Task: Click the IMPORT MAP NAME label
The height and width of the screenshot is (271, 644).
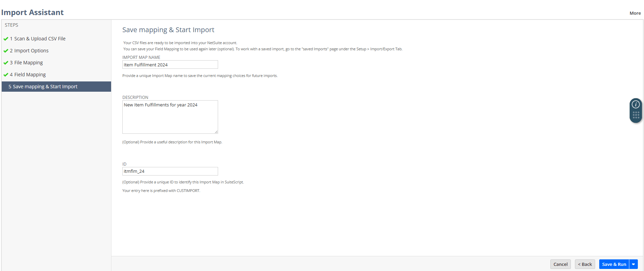Action: (141, 57)
